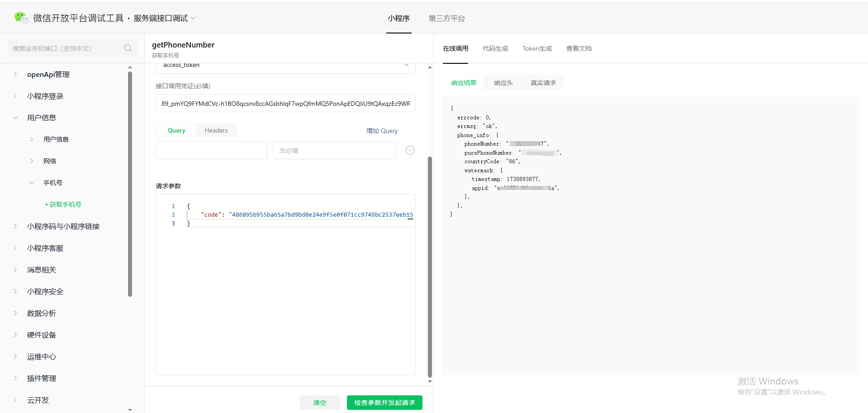Select the Headers parameters tab
The width and height of the screenshot is (868, 413).
216,130
